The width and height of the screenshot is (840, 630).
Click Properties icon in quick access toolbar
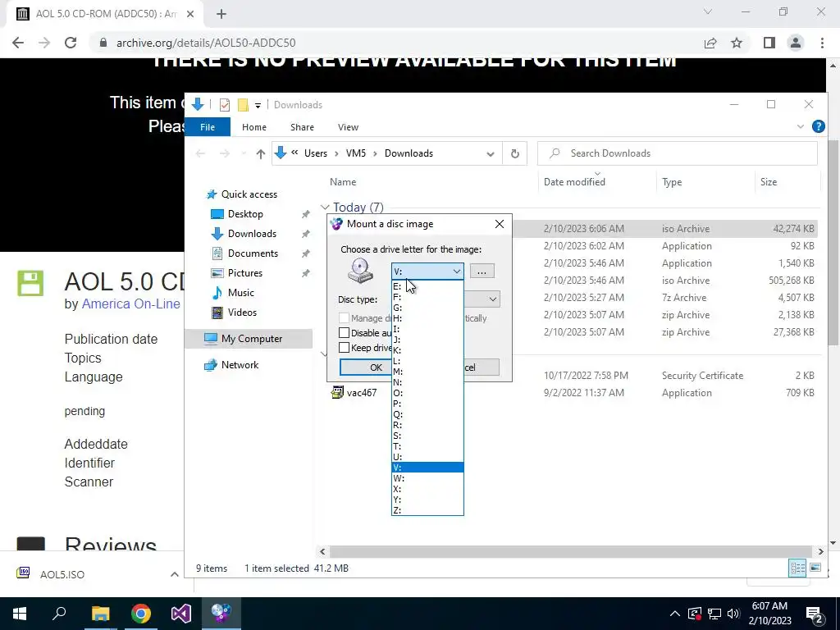point(225,105)
